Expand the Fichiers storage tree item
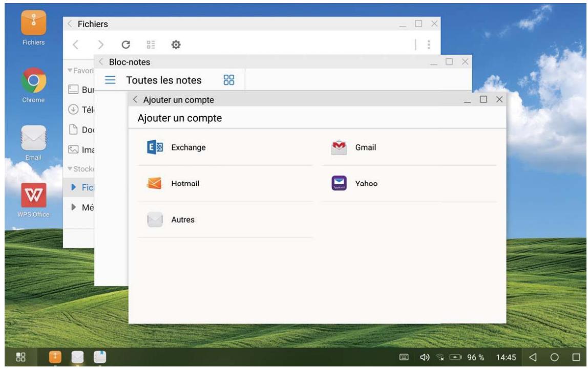 73,188
